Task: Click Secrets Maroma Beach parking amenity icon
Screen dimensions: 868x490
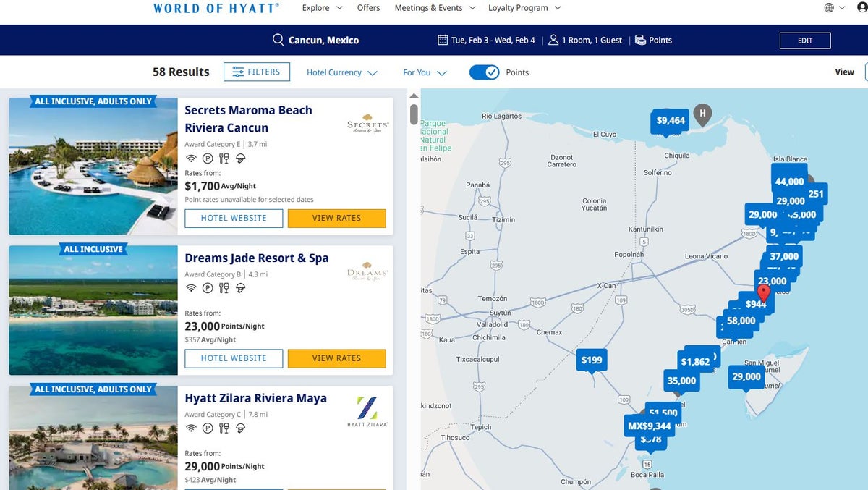Action: 208,159
